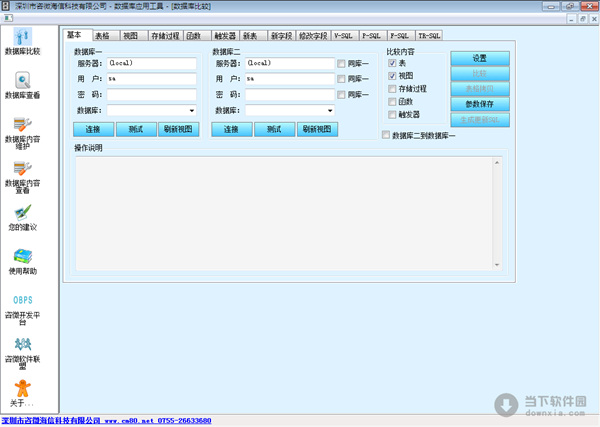The width and height of the screenshot is (600, 427).
Task: Click 刷新视图 for database two
Action: (317, 129)
